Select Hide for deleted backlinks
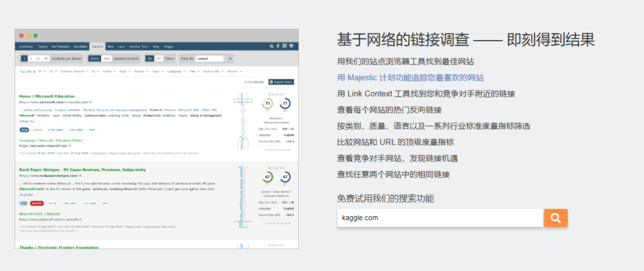 pyautogui.click(x=106, y=58)
